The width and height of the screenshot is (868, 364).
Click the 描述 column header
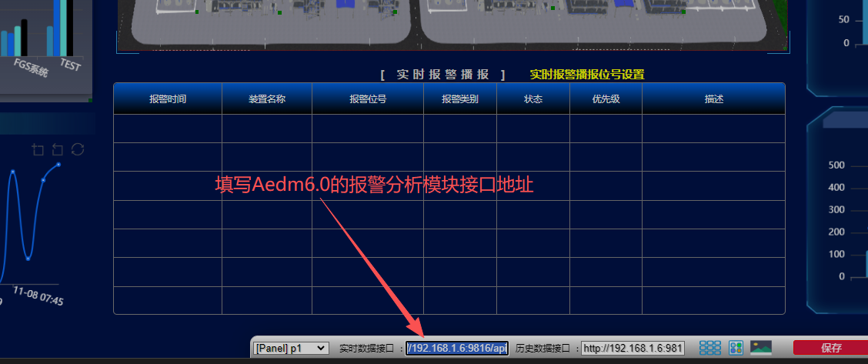point(713,99)
